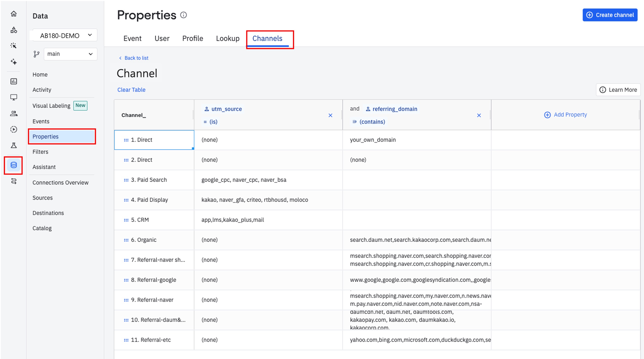The image size is (644, 359).
Task: Open Filters in the Data menu
Action: (x=40, y=152)
